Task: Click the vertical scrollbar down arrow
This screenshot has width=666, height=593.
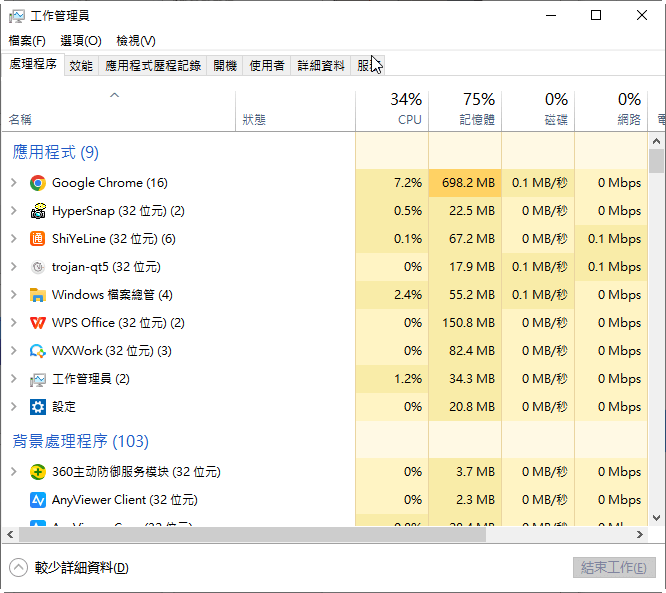Action: pyautogui.click(x=657, y=518)
